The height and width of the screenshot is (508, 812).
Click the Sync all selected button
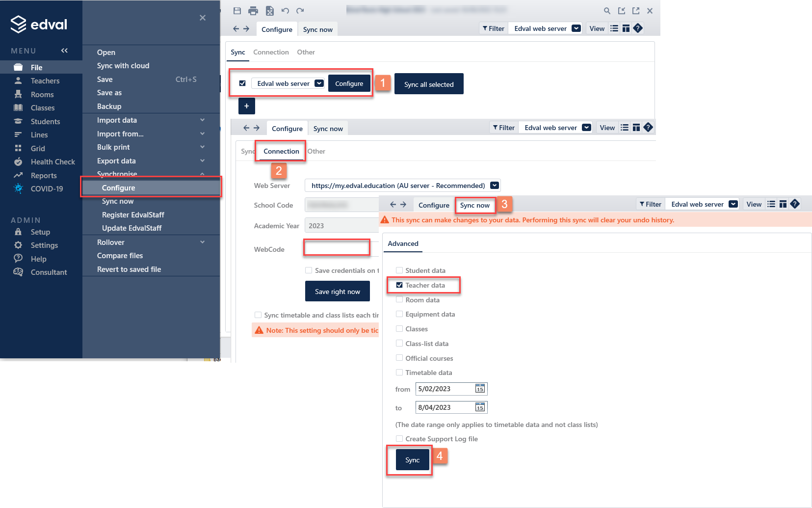tap(429, 84)
